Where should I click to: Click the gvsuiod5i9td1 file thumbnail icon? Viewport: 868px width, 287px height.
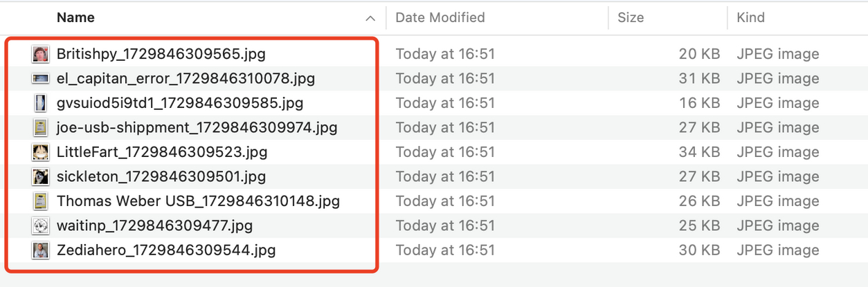click(41, 103)
